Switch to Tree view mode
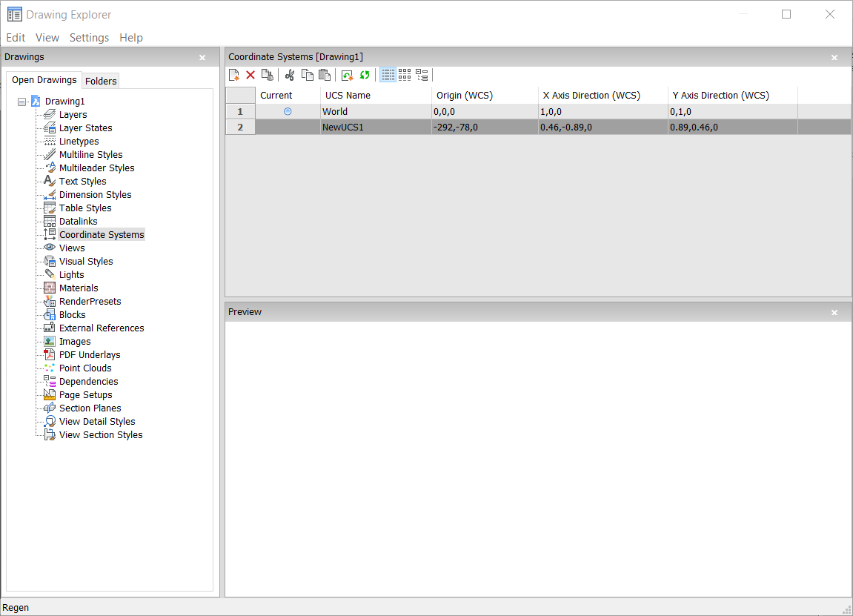Screen dimensions: 853x616 pos(422,75)
